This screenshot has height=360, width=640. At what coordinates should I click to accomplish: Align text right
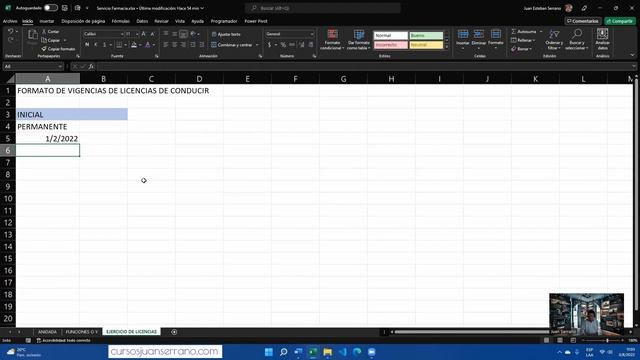pyautogui.click(x=183, y=44)
